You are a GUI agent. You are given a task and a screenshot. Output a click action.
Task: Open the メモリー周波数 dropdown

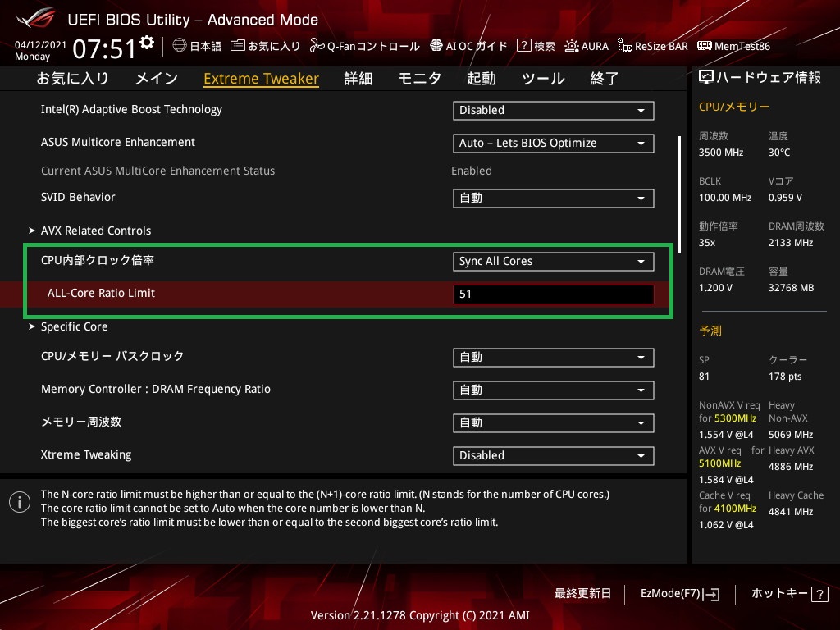coord(553,423)
